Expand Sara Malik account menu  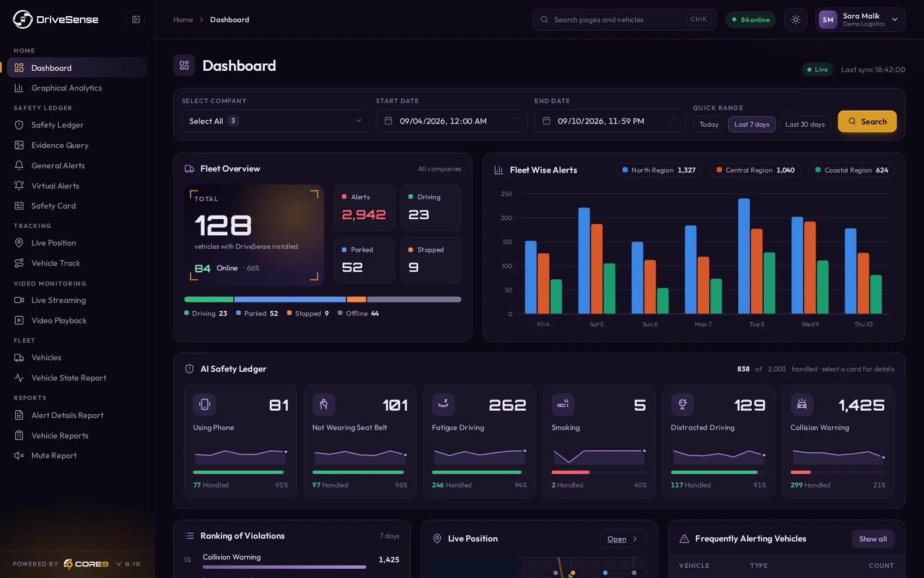(x=860, y=19)
